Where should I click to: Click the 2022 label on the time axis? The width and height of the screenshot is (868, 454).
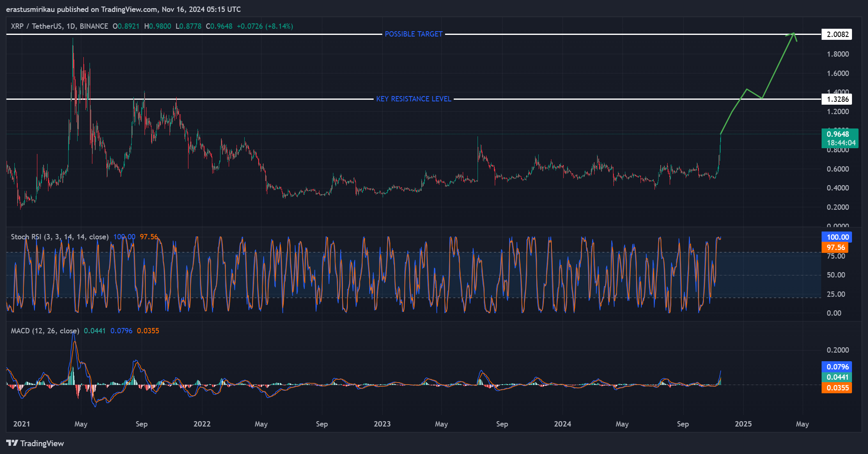(x=202, y=424)
